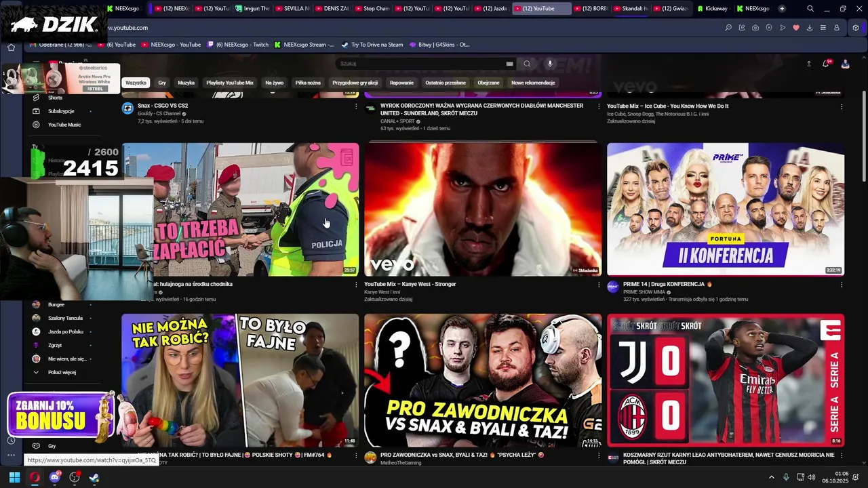Open options menu for Manchester United - Sunderland video
868x488 pixels.
pos(599,106)
